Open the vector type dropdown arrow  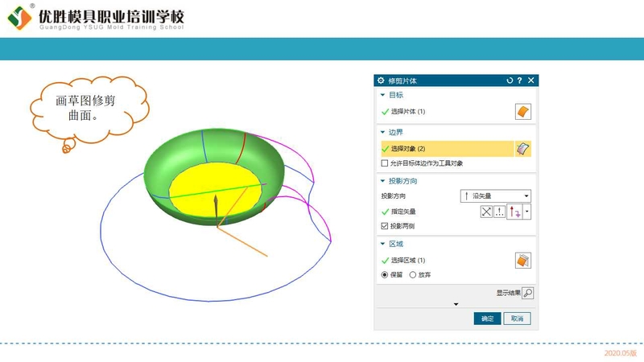click(x=527, y=212)
